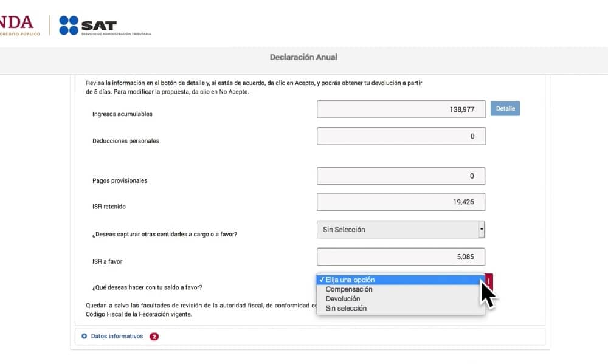Click the red error indicator beside the open dropdown

pyautogui.click(x=489, y=280)
